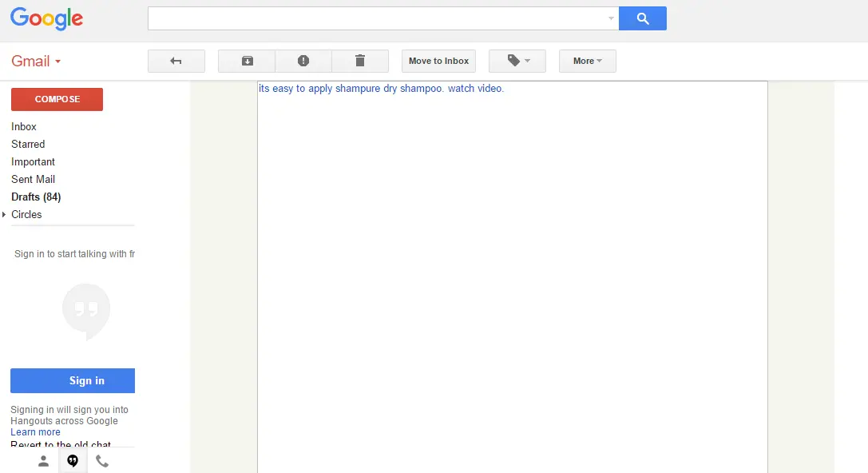Open Drafts (84) folder
The height and width of the screenshot is (473, 868).
36,197
